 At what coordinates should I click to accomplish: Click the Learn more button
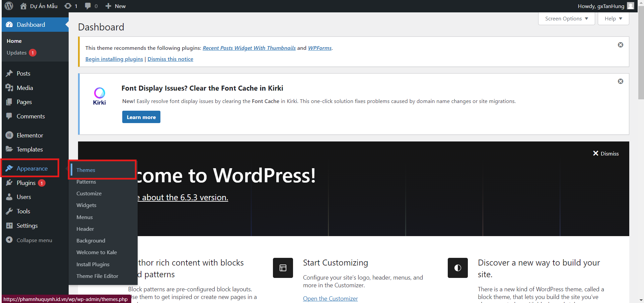click(141, 117)
